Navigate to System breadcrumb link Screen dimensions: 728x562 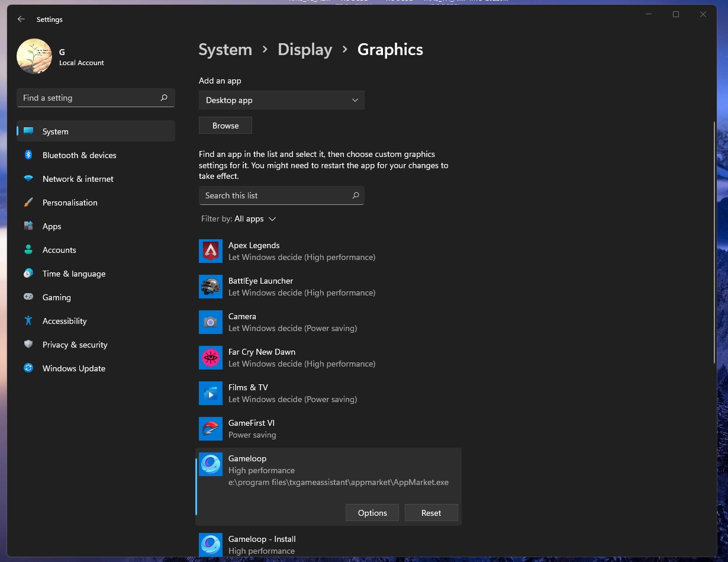(x=225, y=50)
